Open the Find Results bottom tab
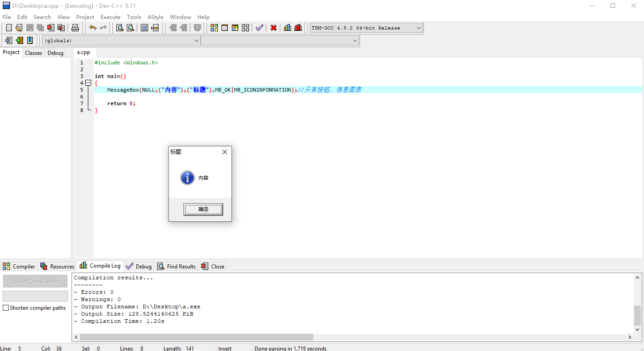 (177, 266)
